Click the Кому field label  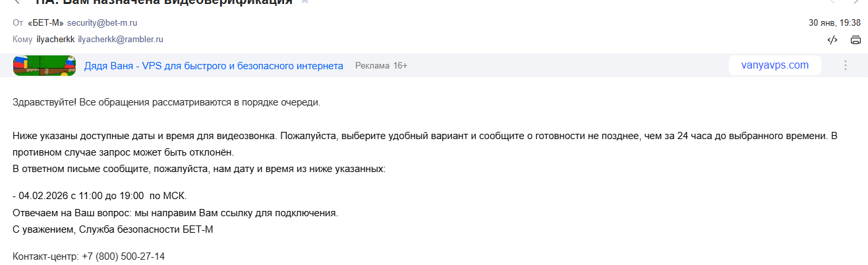click(x=22, y=40)
